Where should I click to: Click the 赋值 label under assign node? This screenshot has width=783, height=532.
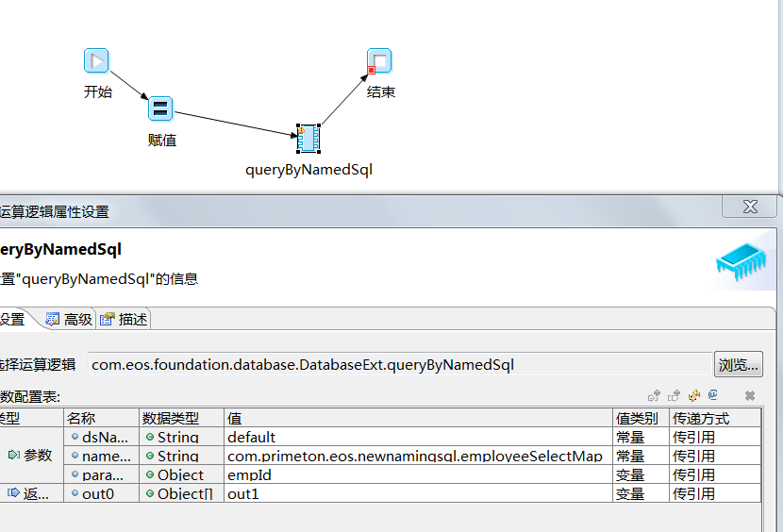pyautogui.click(x=162, y=140)
